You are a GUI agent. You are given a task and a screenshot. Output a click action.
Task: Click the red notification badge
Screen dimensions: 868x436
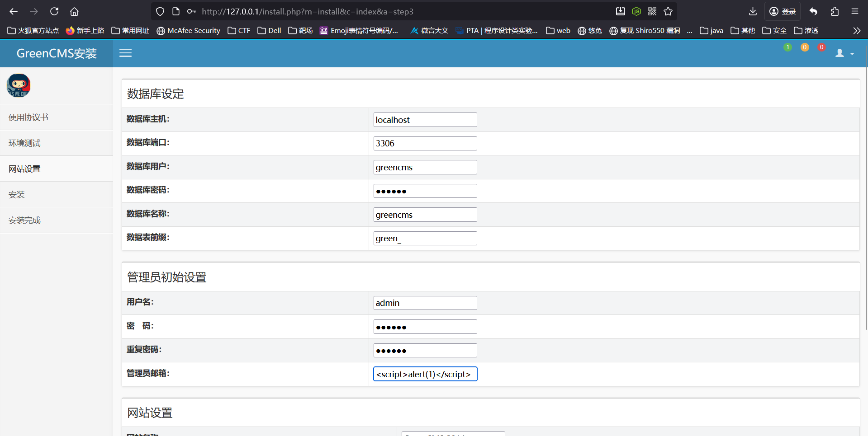821,47
